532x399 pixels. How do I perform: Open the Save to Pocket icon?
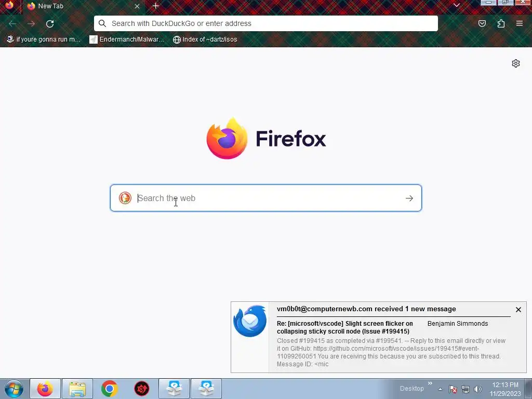pos(482,23)
